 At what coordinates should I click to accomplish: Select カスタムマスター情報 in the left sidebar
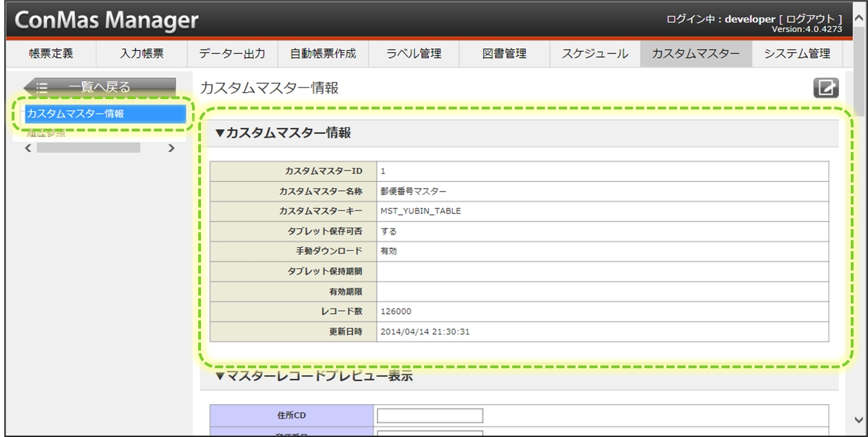click(105, 114)
